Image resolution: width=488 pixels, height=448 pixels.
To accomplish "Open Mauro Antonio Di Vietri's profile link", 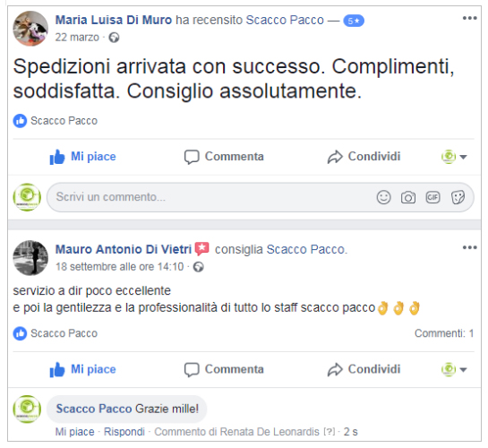I will [x=124, y=249].
